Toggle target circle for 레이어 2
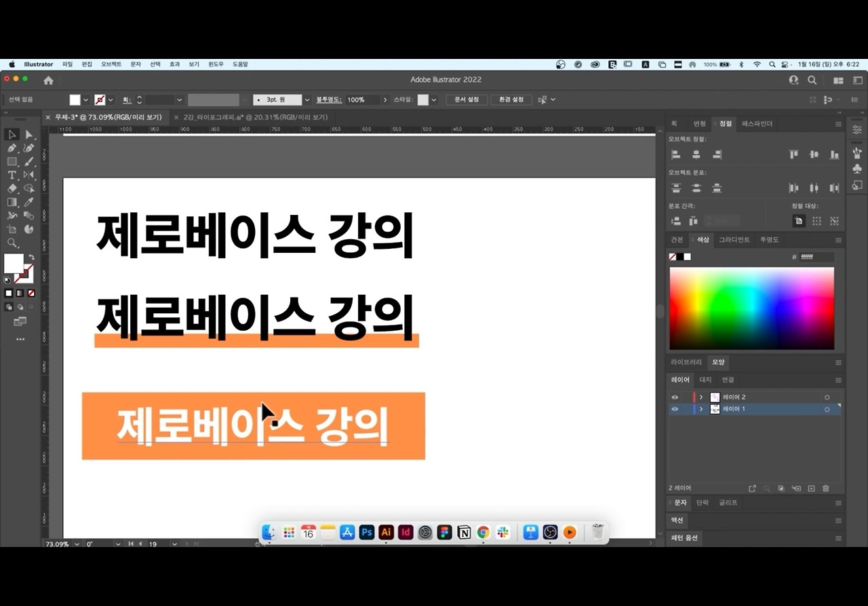868x606 pixels. click(827, 397)
